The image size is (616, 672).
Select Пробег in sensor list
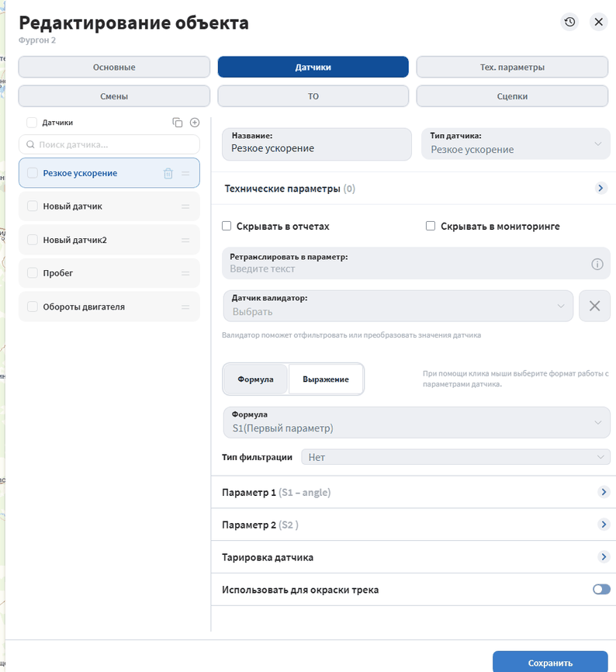point(109,273)
